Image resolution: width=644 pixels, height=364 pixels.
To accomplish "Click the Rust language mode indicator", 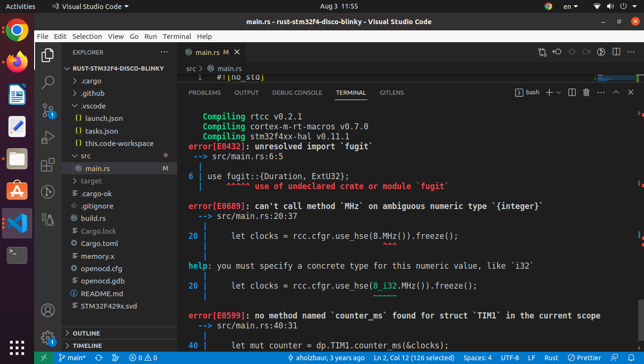I will tap(551, 357).
